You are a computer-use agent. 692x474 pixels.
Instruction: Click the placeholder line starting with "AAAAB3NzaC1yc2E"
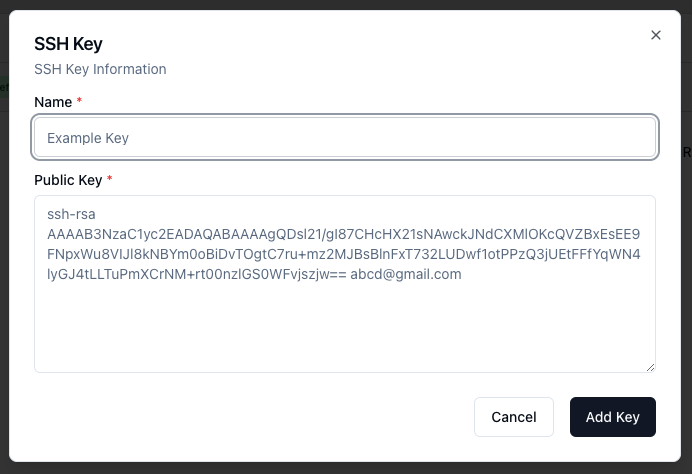click(x=343, y=234)
